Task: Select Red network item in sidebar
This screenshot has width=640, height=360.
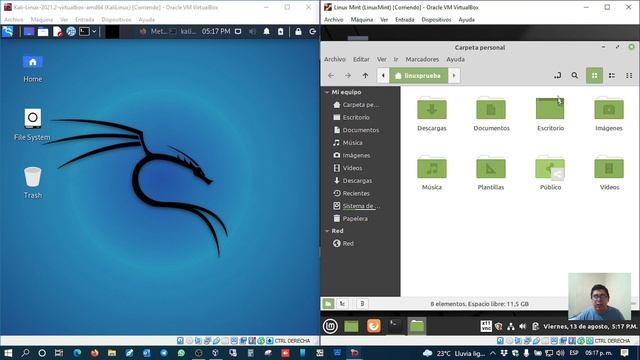Action: tap(343, 244)
